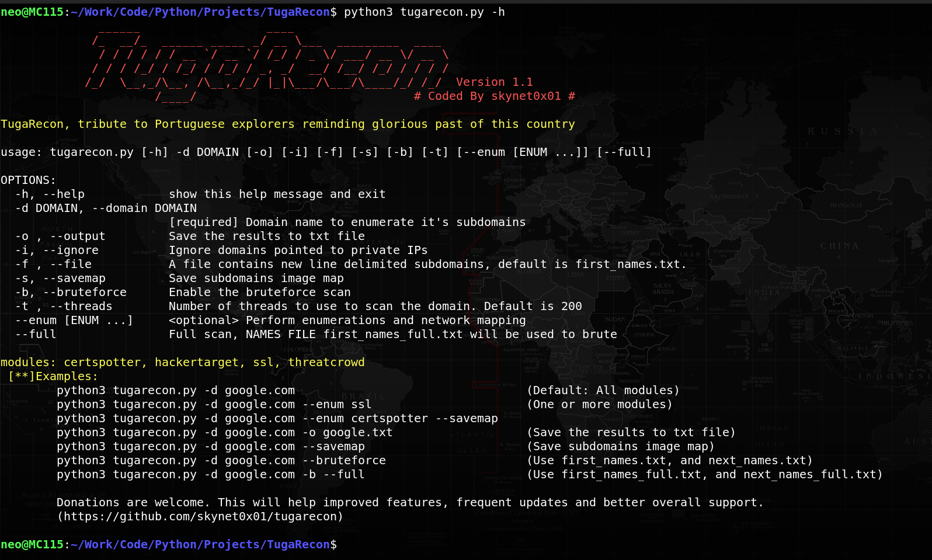Click 'Enable the bruteforce scan' description
This screenshot has height=560, width=932.
pos(260,292)
